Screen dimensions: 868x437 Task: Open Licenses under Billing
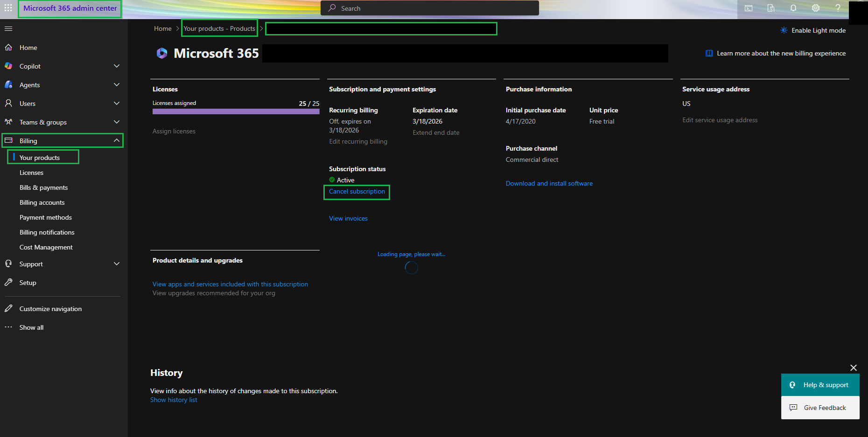[31, 173]
